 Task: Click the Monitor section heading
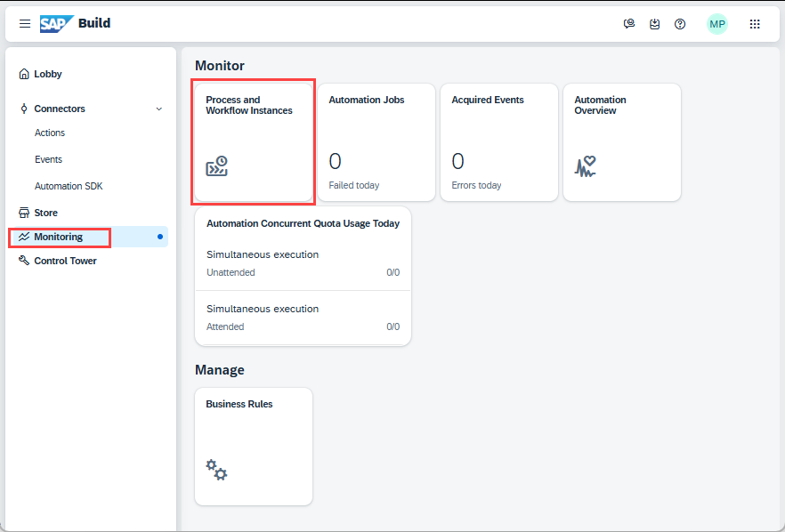(x=220, y=66)
